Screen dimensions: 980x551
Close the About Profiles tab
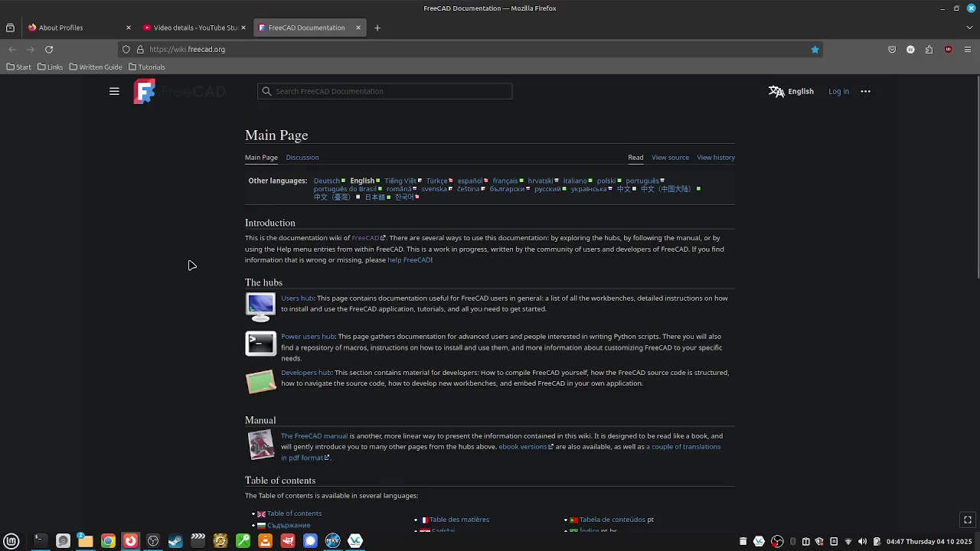[x=128, y=28]
